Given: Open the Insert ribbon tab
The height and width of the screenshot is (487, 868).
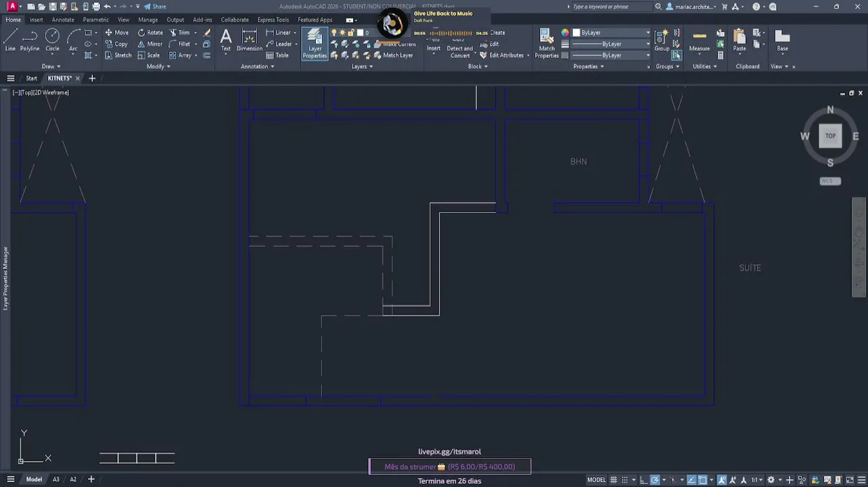Looking at the screenshot, I should click(x=37, y=20).
